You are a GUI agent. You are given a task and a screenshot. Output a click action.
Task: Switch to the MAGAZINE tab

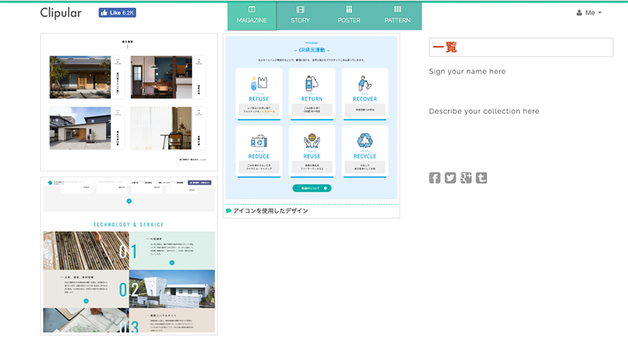click(x=252, y=15)
